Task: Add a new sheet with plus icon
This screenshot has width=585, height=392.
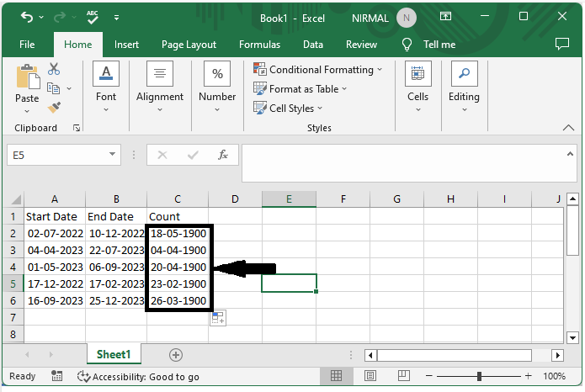Action: [175, 354]
